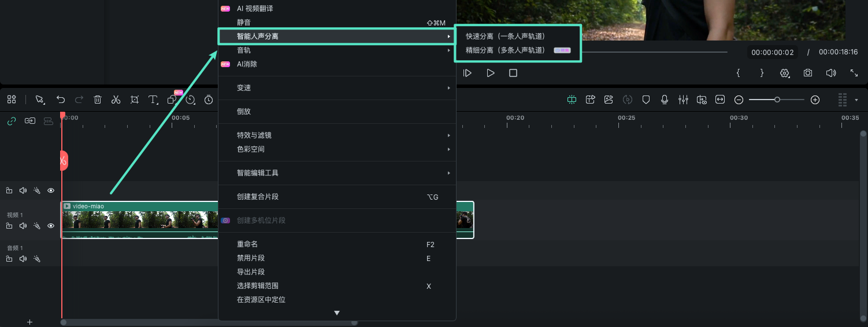Set mark-out with right brace icon
The image size is (868, 327).
(x=762, y=73)
